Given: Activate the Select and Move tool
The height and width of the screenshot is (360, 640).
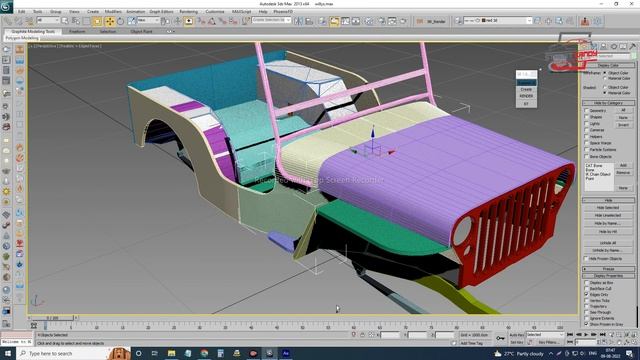Looking at the screenshot, I should 109,21.
